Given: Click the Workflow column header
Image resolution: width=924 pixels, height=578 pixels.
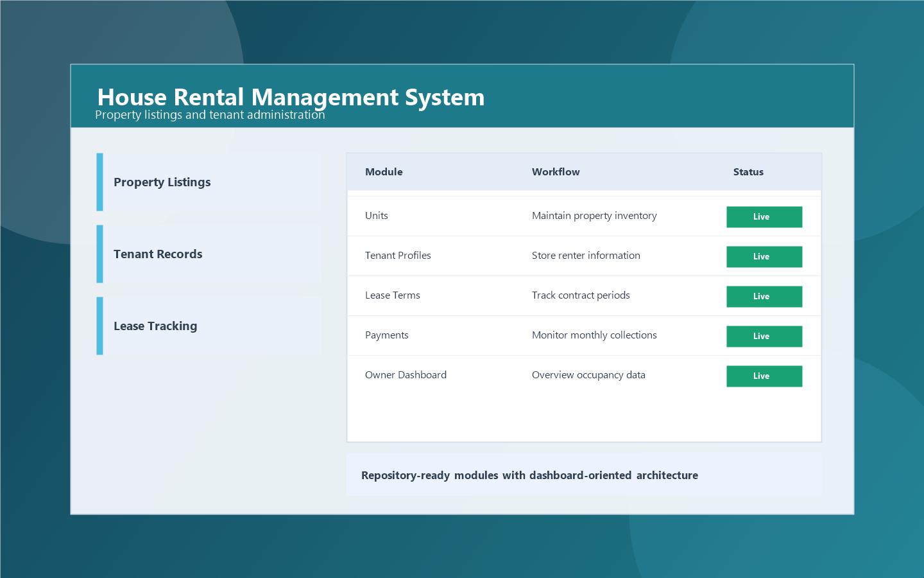Looking at the screenshot, I should click(x=556, y=171).
